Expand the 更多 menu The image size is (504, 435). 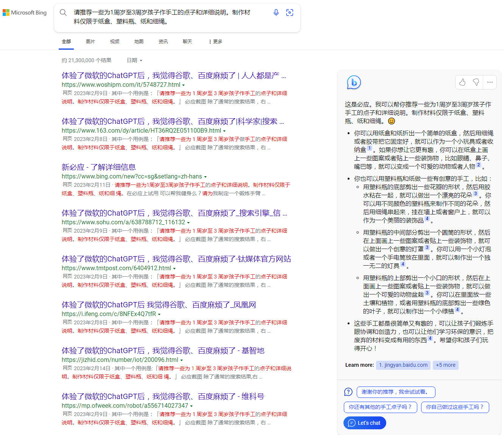[x=215, y=42]
